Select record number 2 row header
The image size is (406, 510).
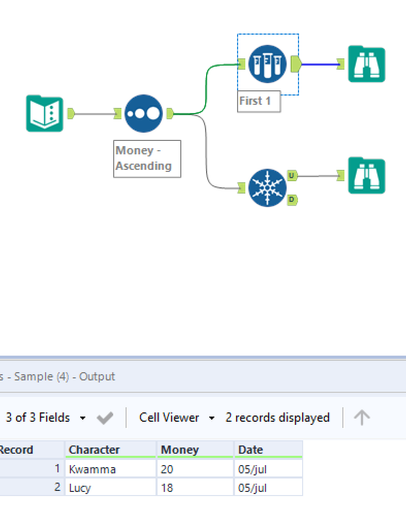click(x=32, y=488)
